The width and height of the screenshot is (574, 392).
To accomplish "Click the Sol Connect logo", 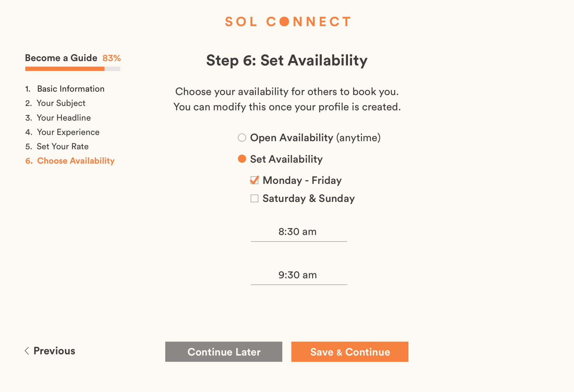I will tap(287, 22).
